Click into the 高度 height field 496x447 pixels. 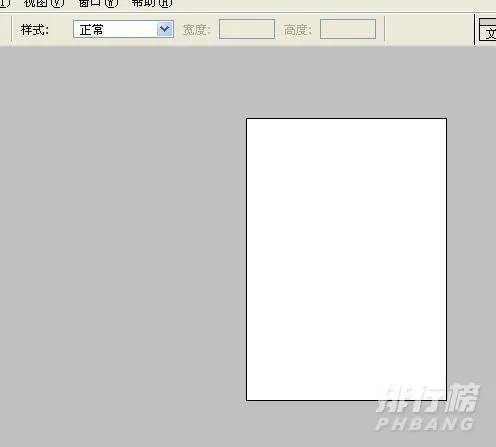[x=348, y=29]
